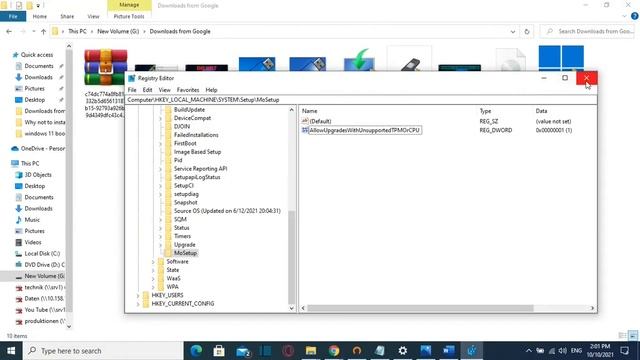This screenshot has width=640, height=360.
Task: Select the SetupCI registry key
Action: [184, 186]
